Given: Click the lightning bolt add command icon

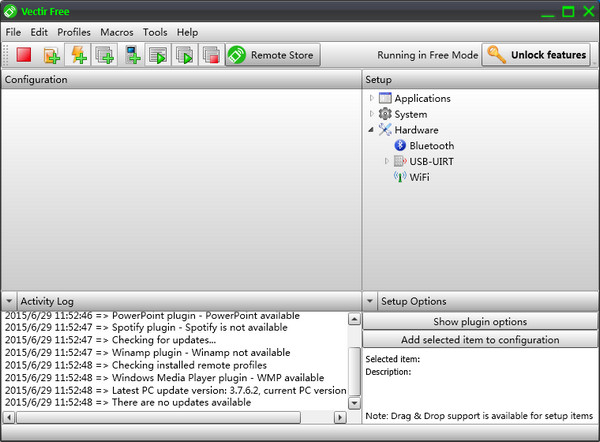Looking at the screenshot, I should coord(78,55).
